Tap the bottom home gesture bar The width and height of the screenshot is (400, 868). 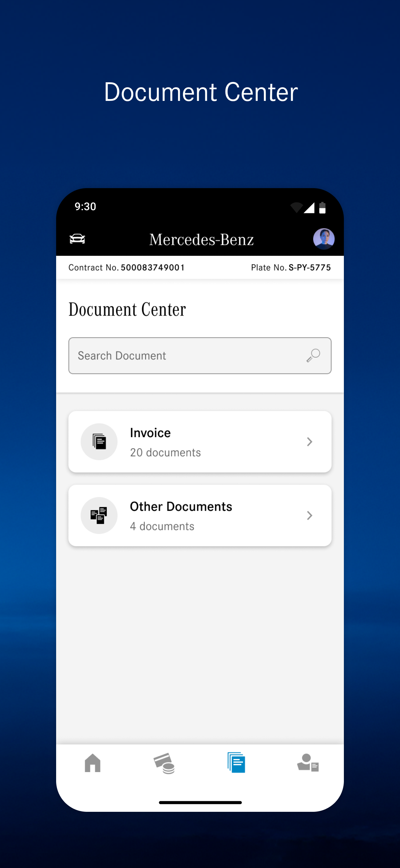200,802
